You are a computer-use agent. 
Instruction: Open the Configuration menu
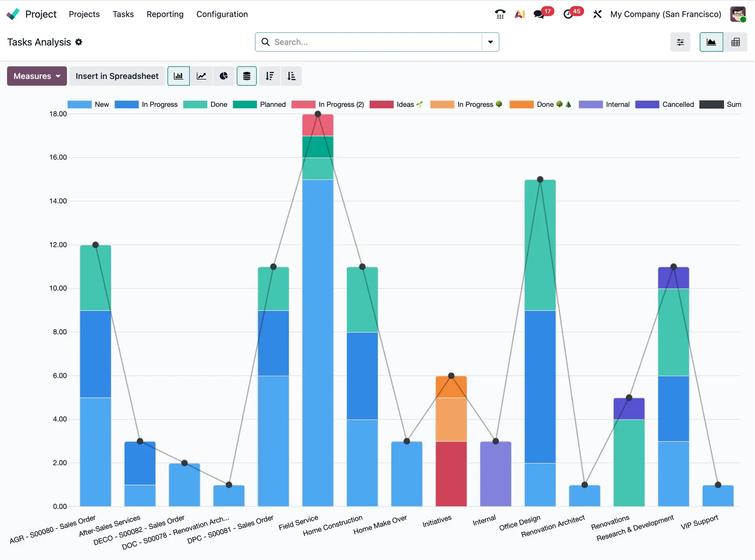[222, 14]
